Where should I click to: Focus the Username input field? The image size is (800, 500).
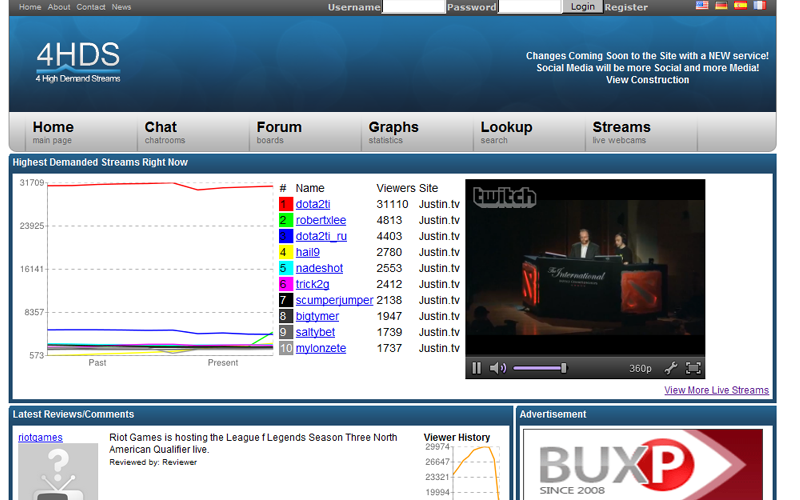[413, 7]
